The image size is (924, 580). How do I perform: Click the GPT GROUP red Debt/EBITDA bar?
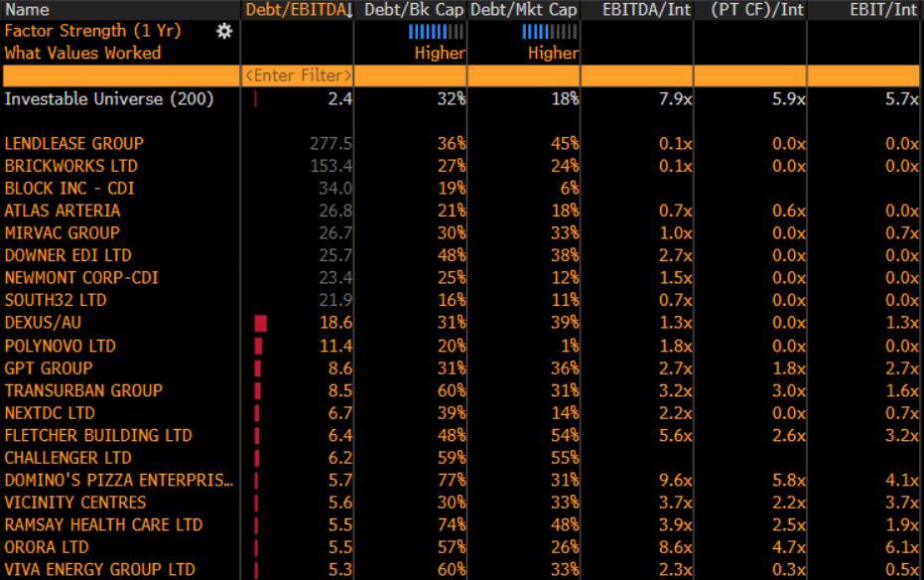pyautogui.click(x=258, y=368)
